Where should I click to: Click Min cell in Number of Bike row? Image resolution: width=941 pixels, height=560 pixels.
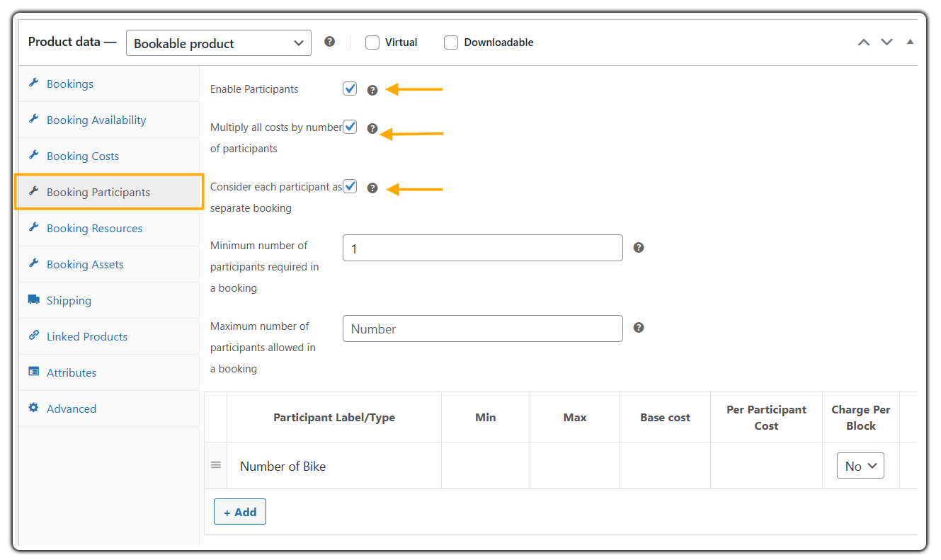click(x=486, y=466)
